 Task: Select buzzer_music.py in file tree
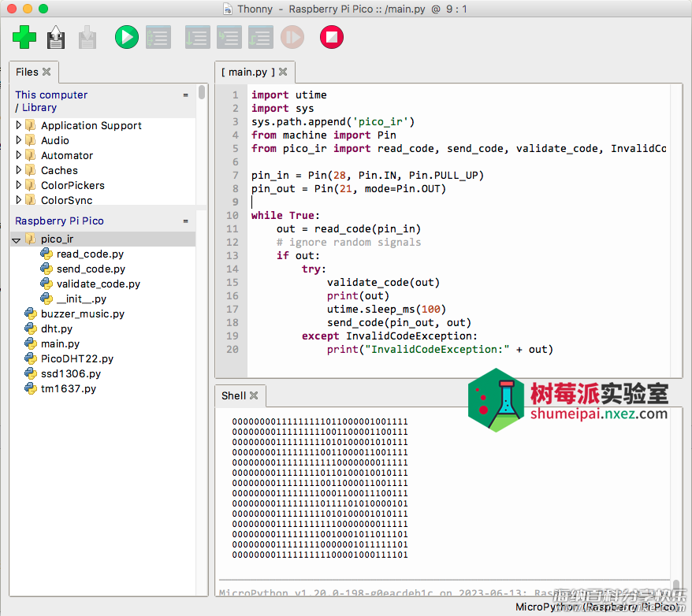tap(83, 314)
